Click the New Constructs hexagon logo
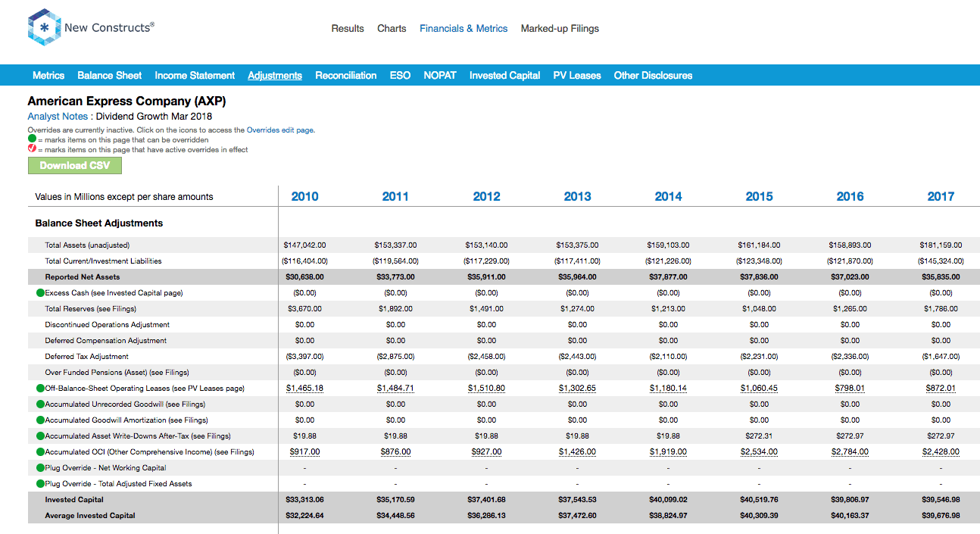Image resolution: width=980 pixels, height=534 pixels. (x=44, y=28)
